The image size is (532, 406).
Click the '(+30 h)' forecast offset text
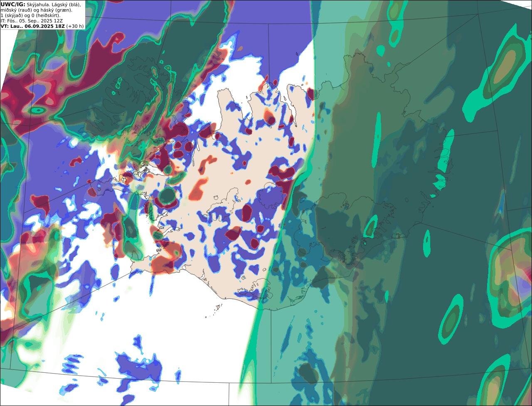click(75, 26)
